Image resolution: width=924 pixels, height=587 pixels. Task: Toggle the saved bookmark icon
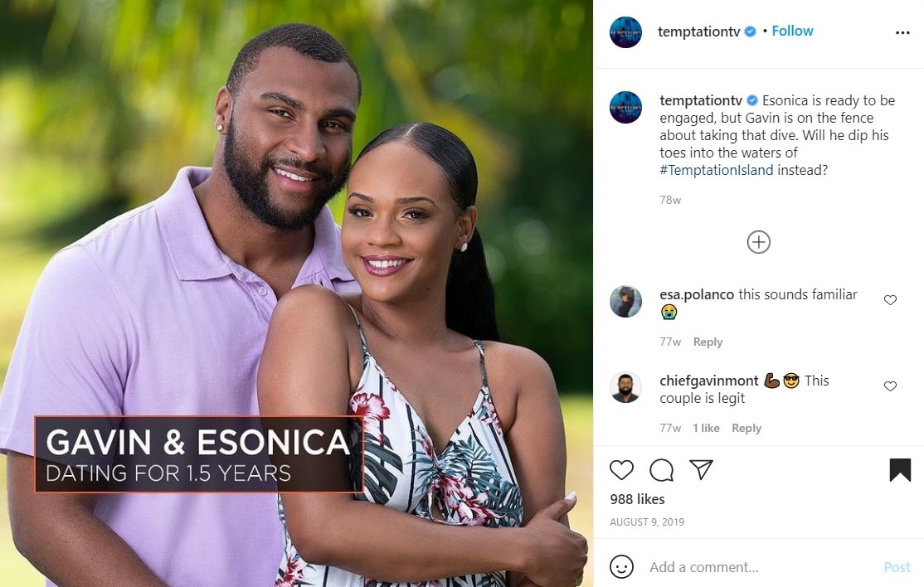(900, 470)
